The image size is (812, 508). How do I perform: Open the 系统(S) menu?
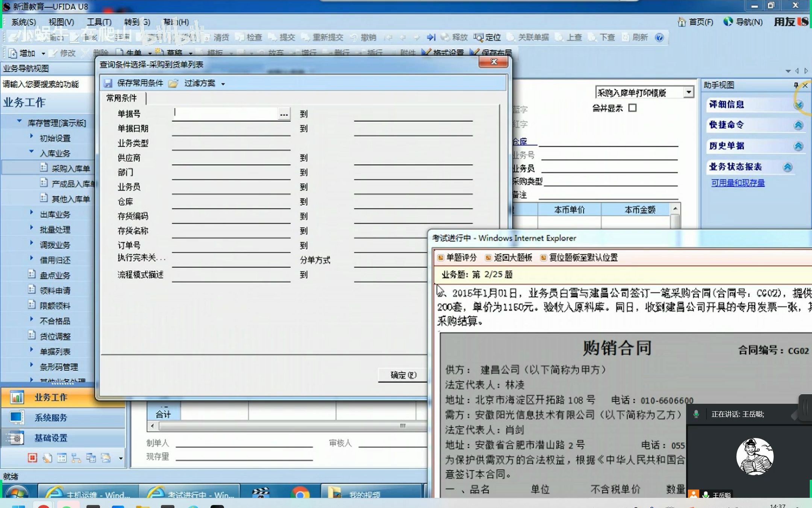point(23,22)
